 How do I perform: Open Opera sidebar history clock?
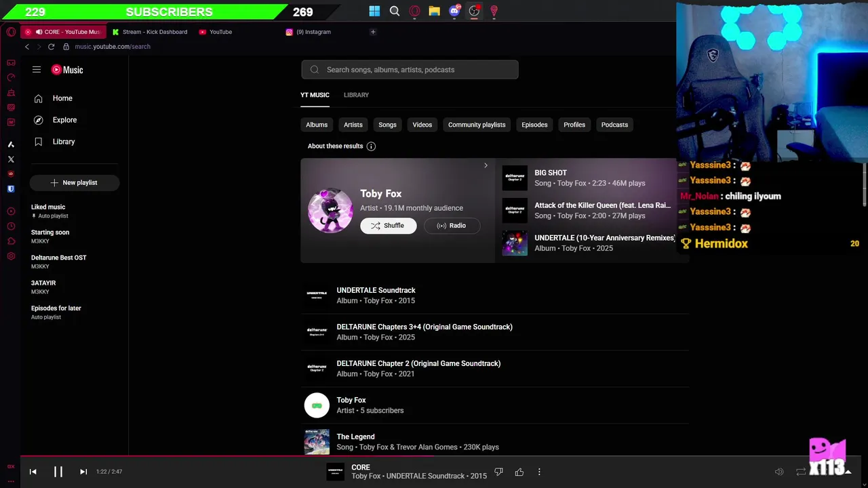click(11, 226)
